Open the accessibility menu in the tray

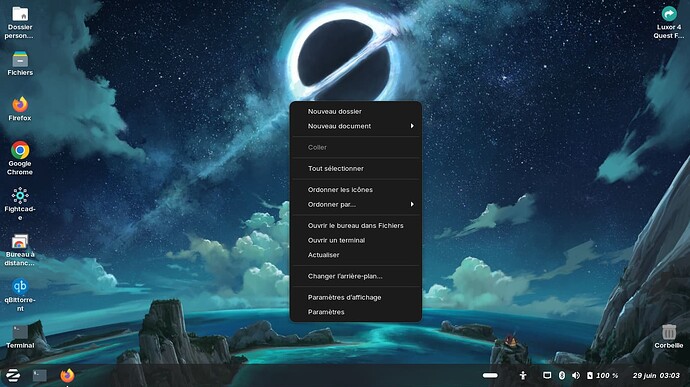(523, 376)
